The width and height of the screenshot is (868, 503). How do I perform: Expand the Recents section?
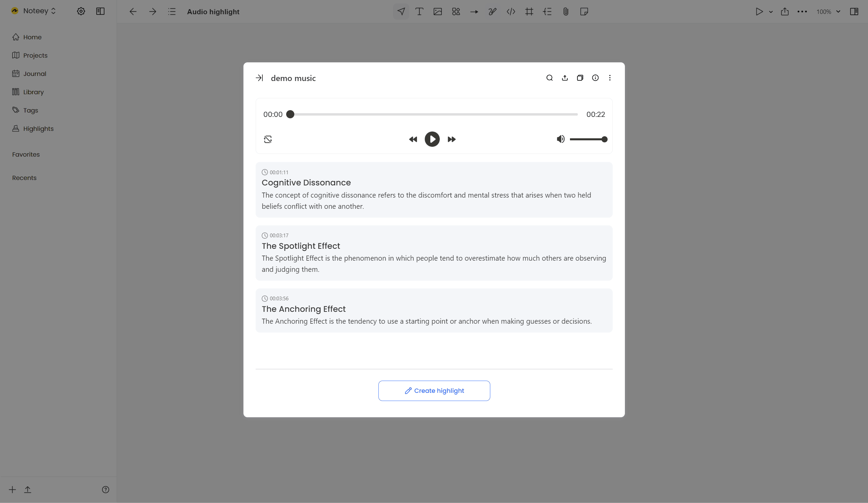[x=24, y=178]
